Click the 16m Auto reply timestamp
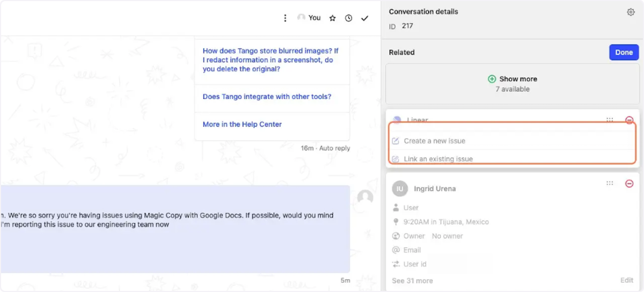The width and height of the screenshot is (644, 292). click(325, 148)
